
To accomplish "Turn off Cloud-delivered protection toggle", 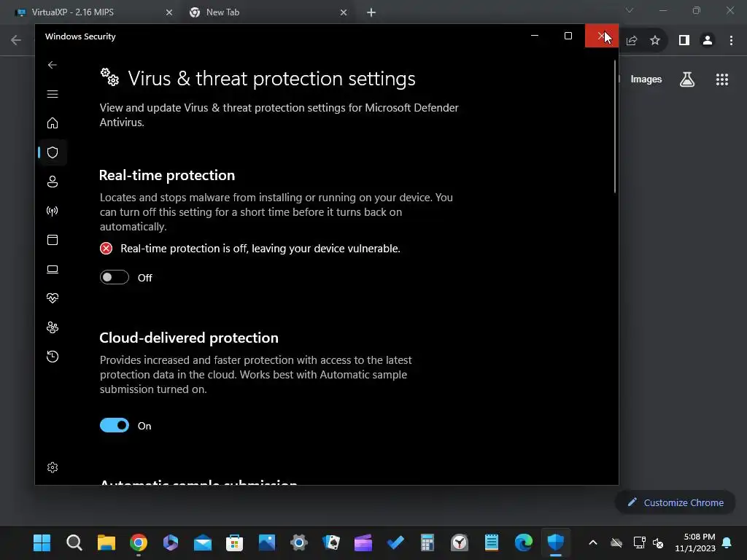I will point(115,425).
